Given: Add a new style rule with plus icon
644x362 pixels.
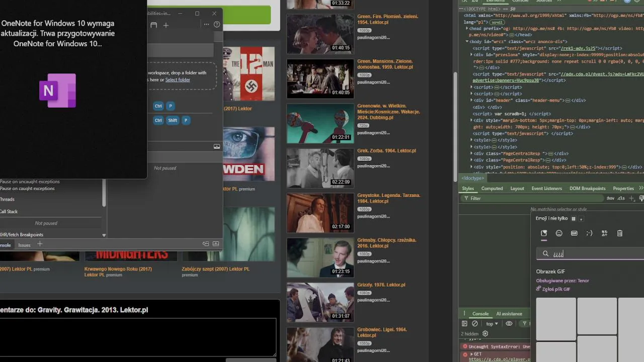Looking at the screenshot, I should (x=632, y=199).
